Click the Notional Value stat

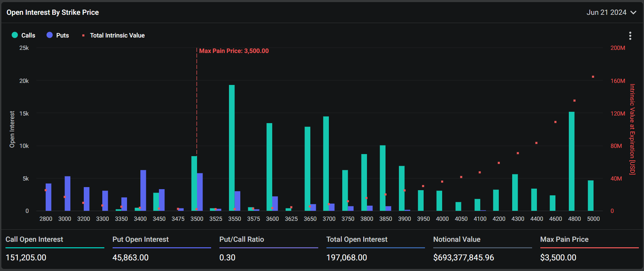(x=457, y=239)
